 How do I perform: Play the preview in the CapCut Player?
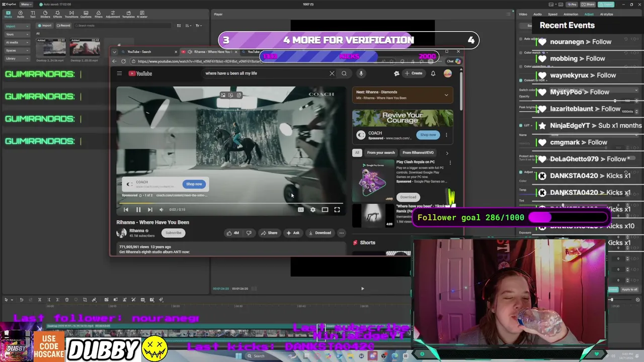coord(362,289)
